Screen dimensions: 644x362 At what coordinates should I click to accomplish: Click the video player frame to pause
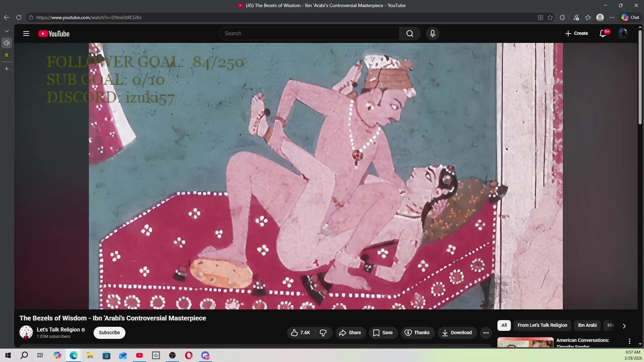click(326, 176)
